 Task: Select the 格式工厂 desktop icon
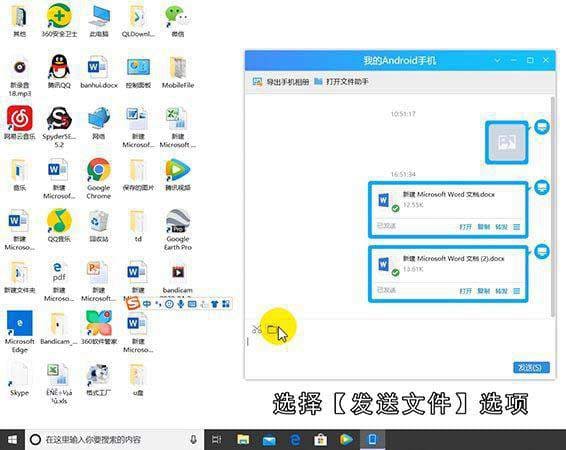tap(99, 379)
